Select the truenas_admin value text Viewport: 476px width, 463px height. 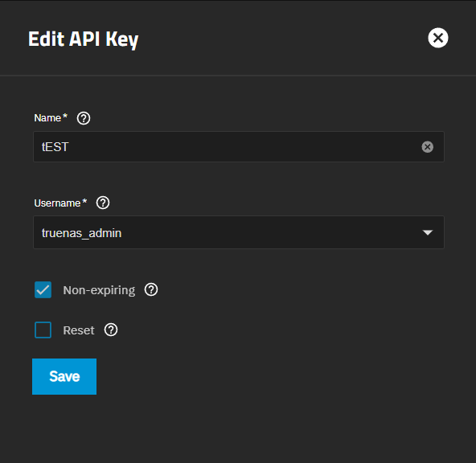[81, 233]
